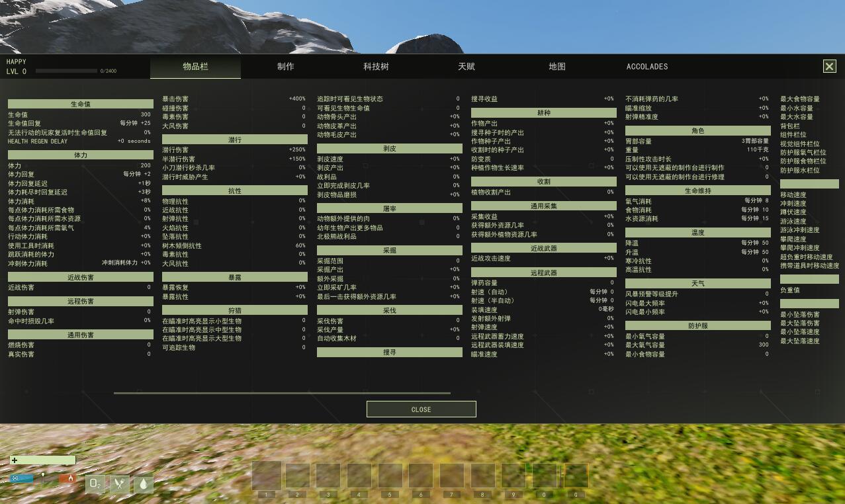
Task: Go to the 地图 map tab
Action: [x=557, y=67]
